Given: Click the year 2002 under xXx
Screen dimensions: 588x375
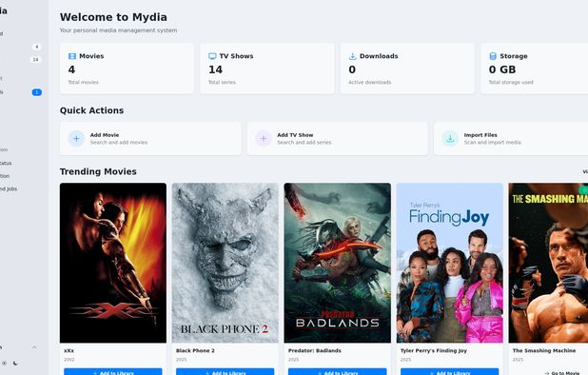Looking at the screenshot, I should pos(69,360).
